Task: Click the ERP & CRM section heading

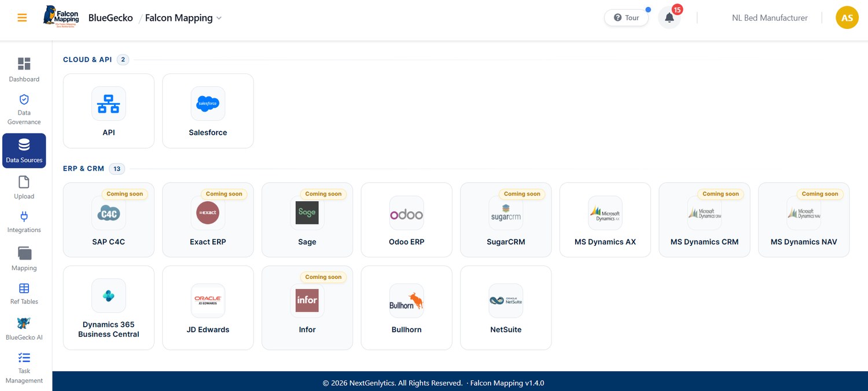Action: click(x=83, y=169)
